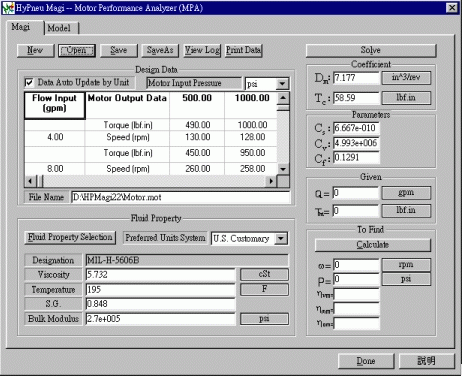This screenshot has height=376, width=462.
Task: Select the Magi tab
Action: 21,27
